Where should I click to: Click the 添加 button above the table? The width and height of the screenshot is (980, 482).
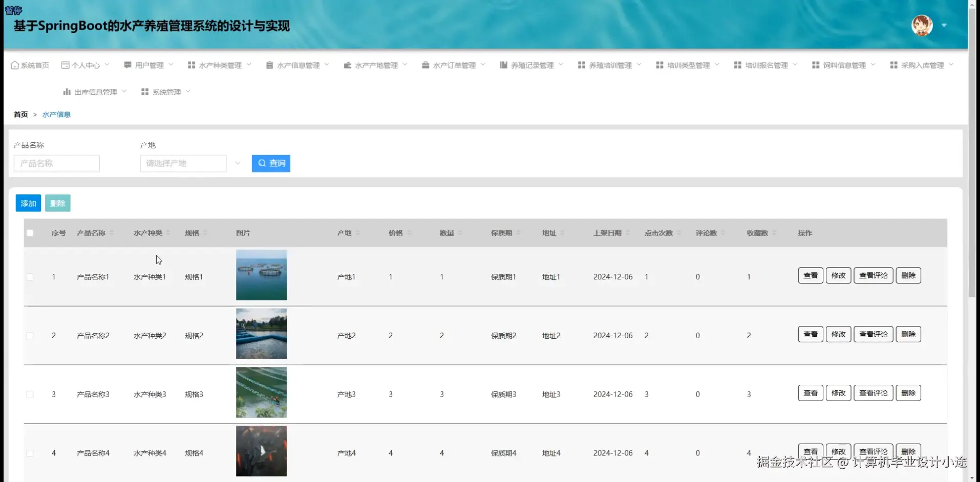(28, 203)
